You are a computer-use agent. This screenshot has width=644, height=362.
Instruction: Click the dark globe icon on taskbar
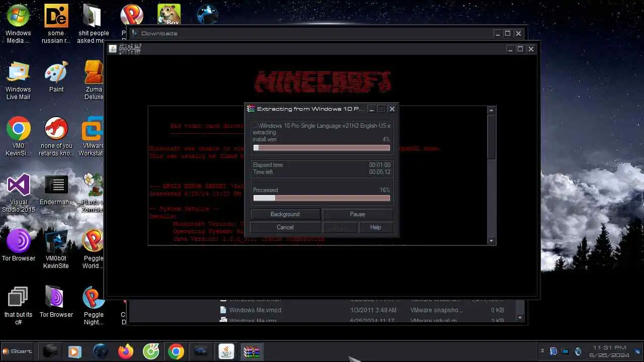(101, 351)
